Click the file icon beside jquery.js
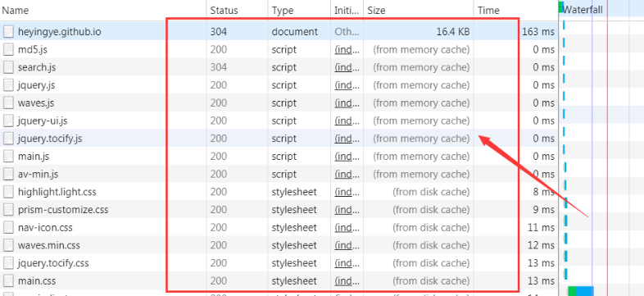This screenshot has width=644, height=296. tap(8, 85)
